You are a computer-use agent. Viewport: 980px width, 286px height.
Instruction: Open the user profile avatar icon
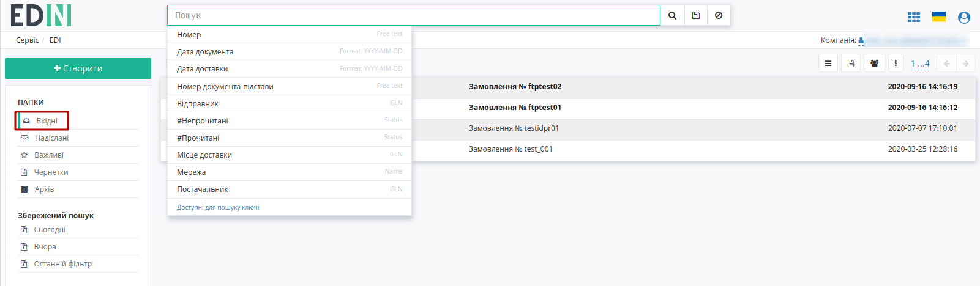click(964, 18)
